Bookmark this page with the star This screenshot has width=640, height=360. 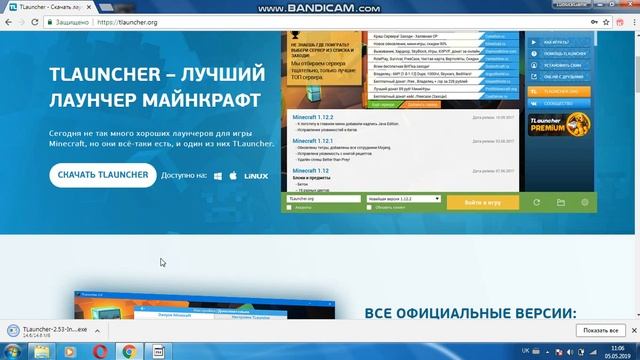606,22
